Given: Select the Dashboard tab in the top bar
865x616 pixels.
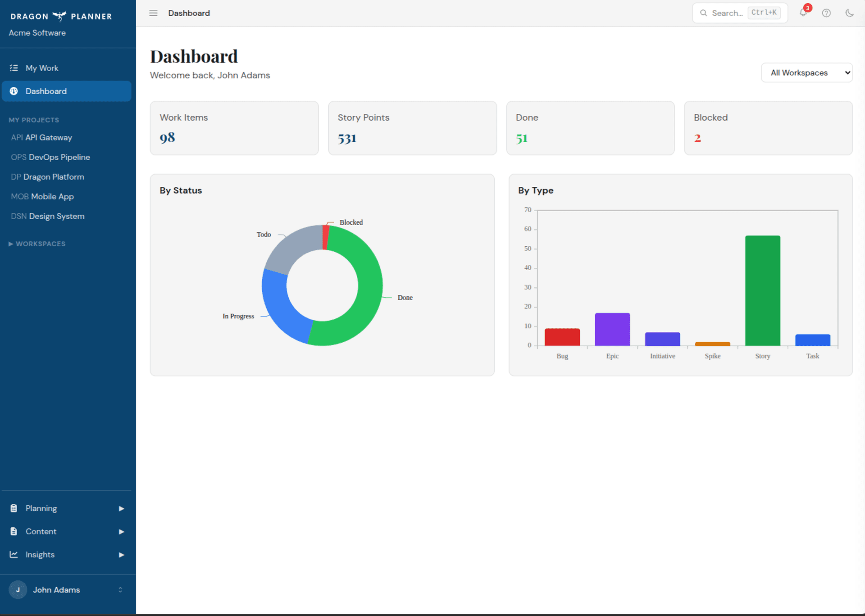Looking at the screenshot, I should [189, 13].
